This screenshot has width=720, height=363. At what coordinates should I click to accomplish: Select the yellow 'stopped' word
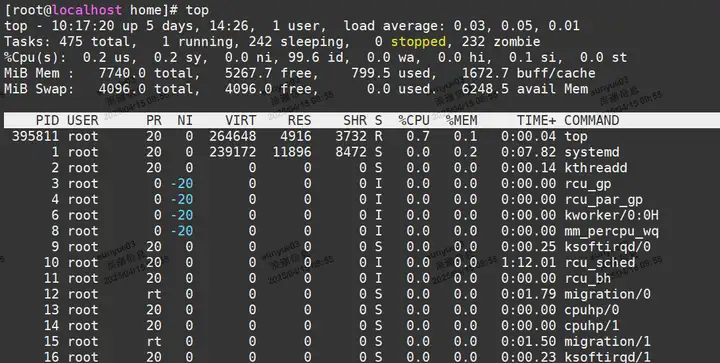coord(418,42)
